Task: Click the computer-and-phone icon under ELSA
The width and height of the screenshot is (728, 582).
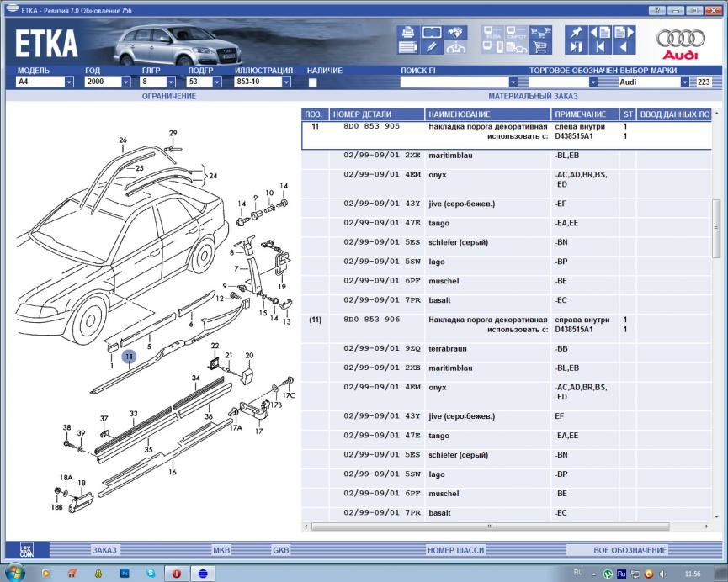Action: tap(492, 47)
